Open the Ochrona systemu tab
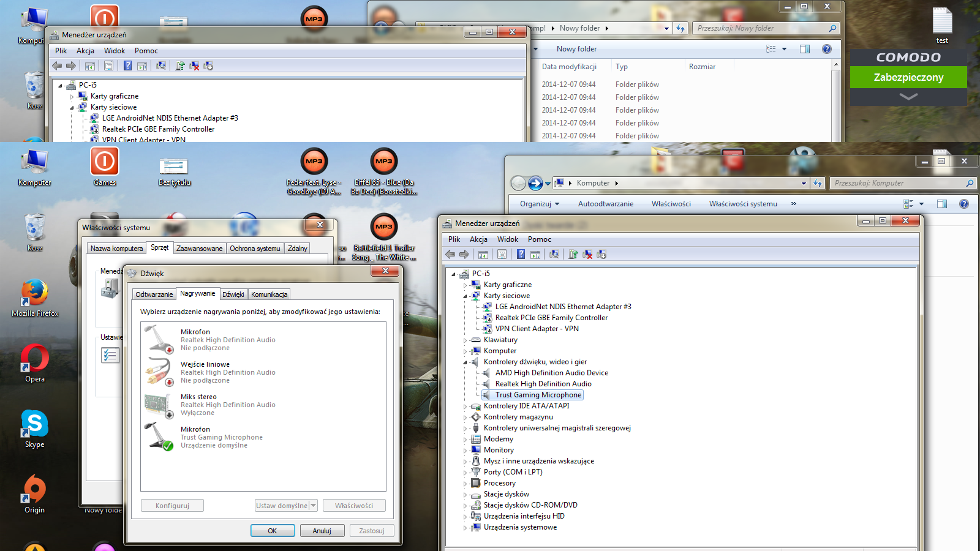 255,249
